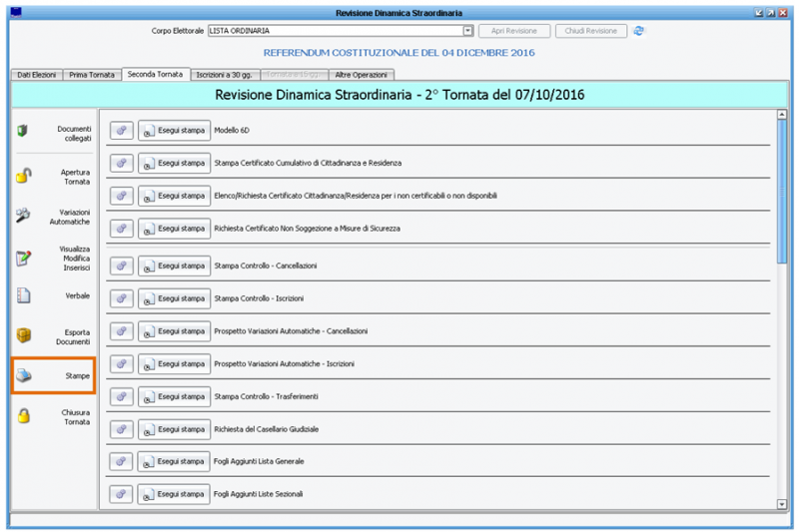Click Esegui stampa for Modello 6D
Screen dimensions: 799x532
pyautogui.click(x=174, y=131)
